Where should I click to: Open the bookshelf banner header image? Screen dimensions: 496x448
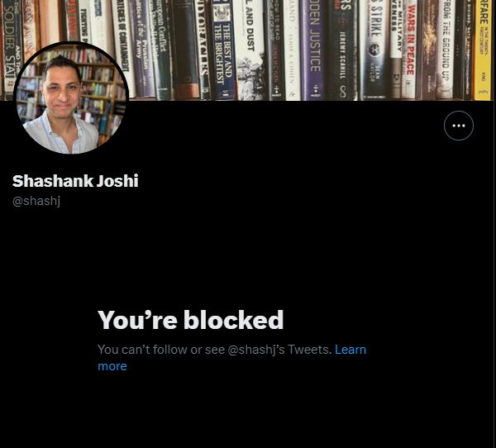tap(246, 50)
